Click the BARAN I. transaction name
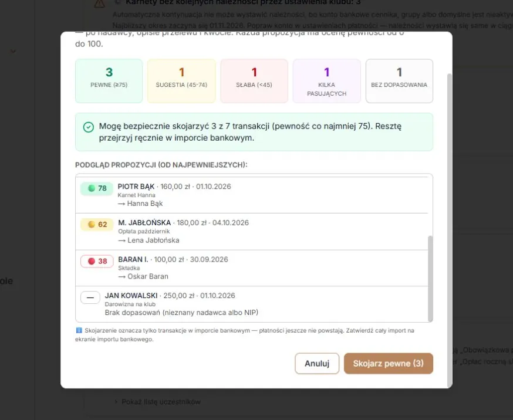 point(133,259)
